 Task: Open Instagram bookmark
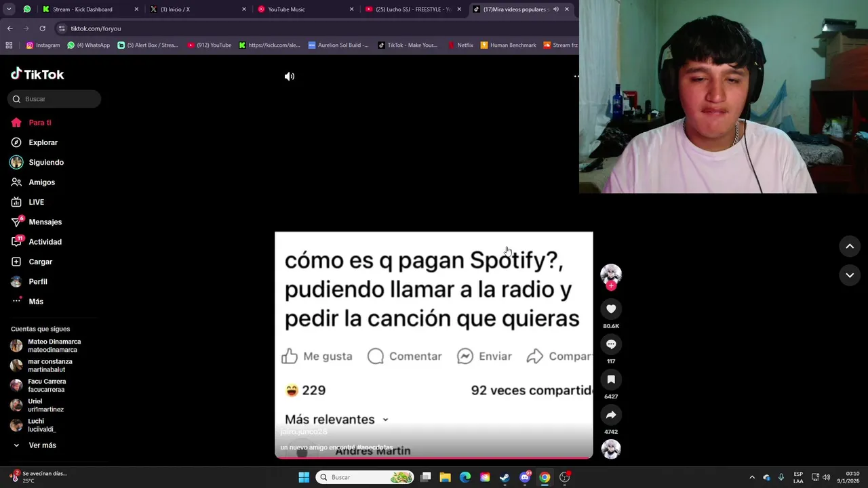click(43, 45)
